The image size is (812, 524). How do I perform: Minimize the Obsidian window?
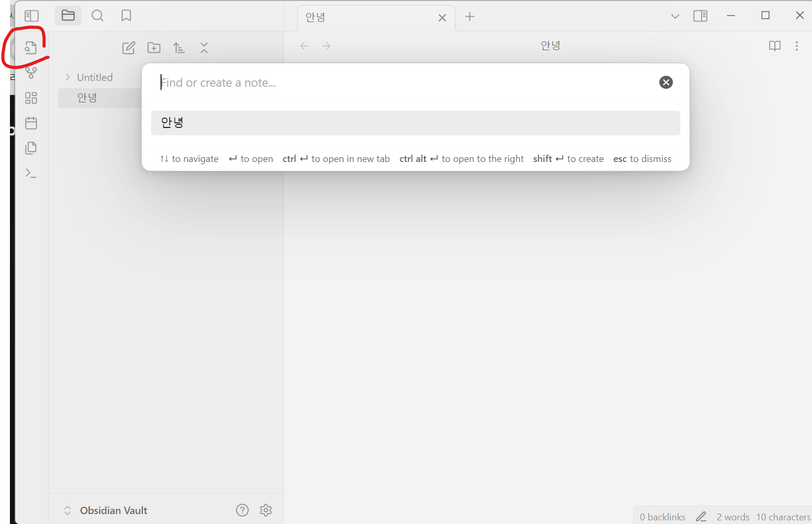coord(731,16)
